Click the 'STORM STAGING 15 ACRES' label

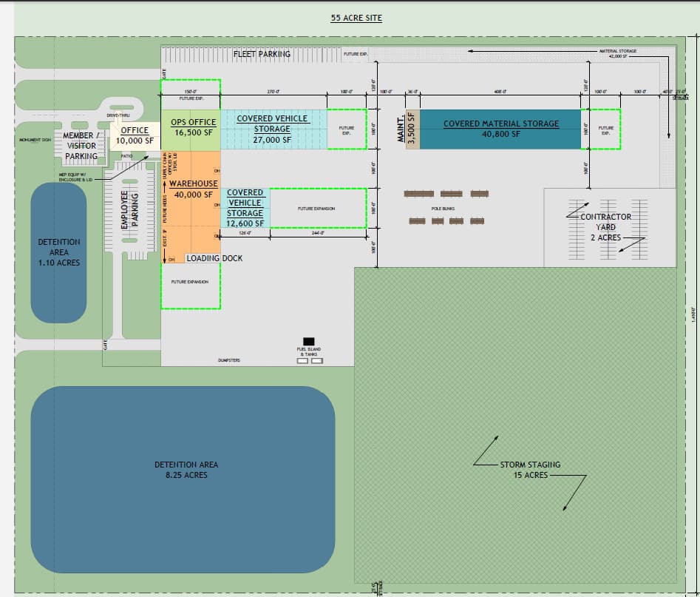(530, 470)
